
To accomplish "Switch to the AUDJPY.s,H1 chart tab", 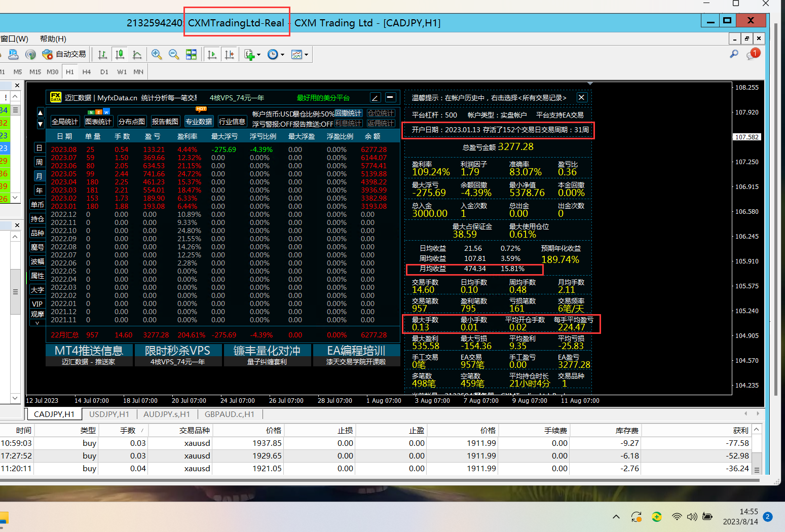I will [x=167, y=414].
